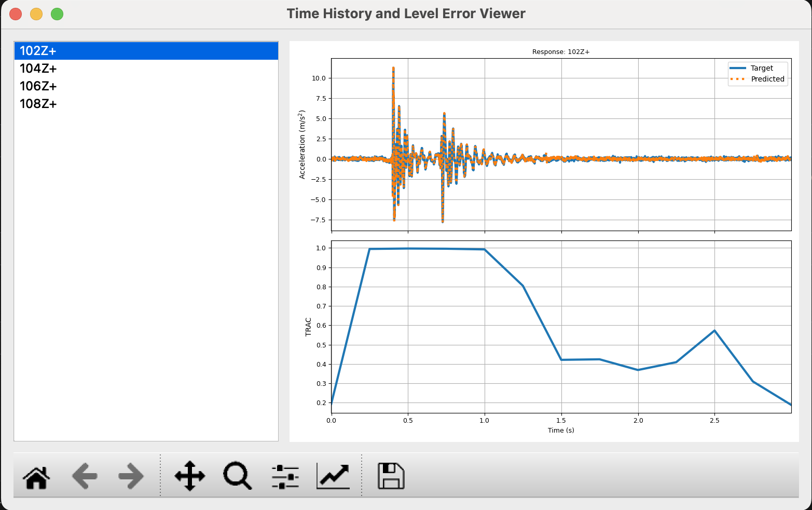Click the window title Time History and Level Error Viewer
This screenshot has height=510, width=812.
(406, 14)
